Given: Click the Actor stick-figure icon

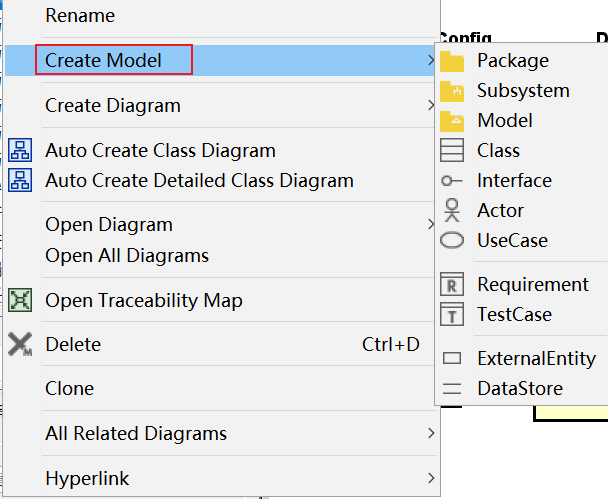Looking at the screenshot, I should click(x=452, y=211).
